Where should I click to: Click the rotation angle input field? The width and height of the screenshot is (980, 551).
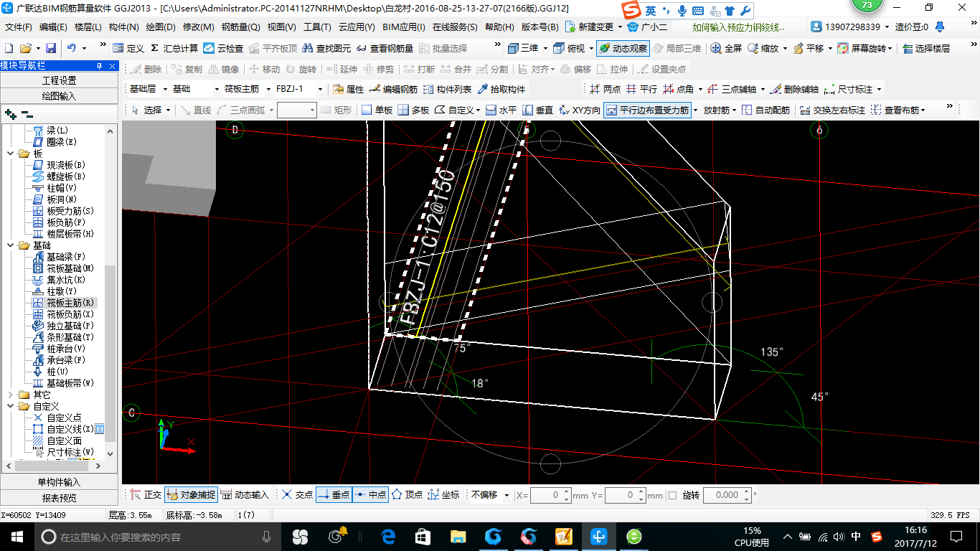[x=727, y=495]
